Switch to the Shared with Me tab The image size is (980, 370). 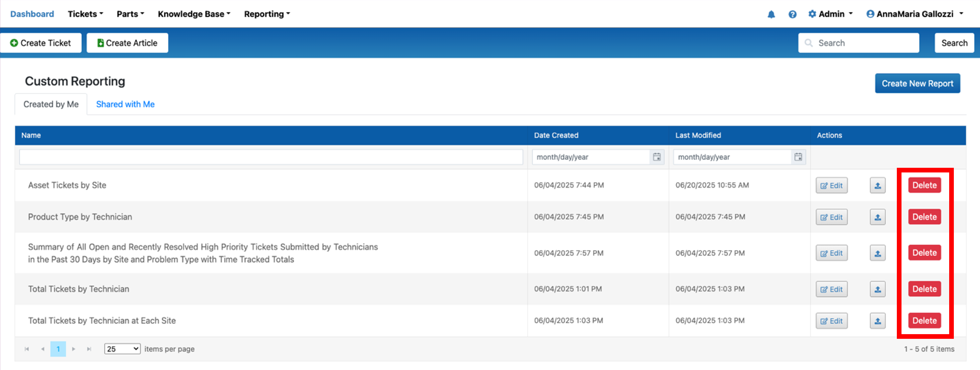coord(125,104)
